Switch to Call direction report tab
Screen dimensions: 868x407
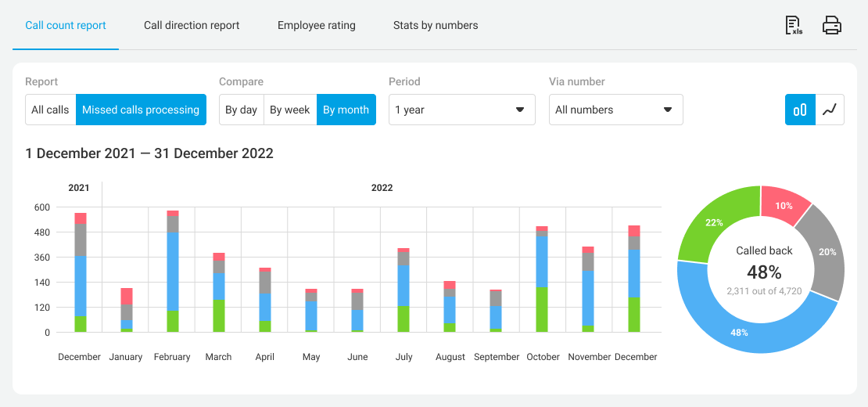[x=192, y=25]
